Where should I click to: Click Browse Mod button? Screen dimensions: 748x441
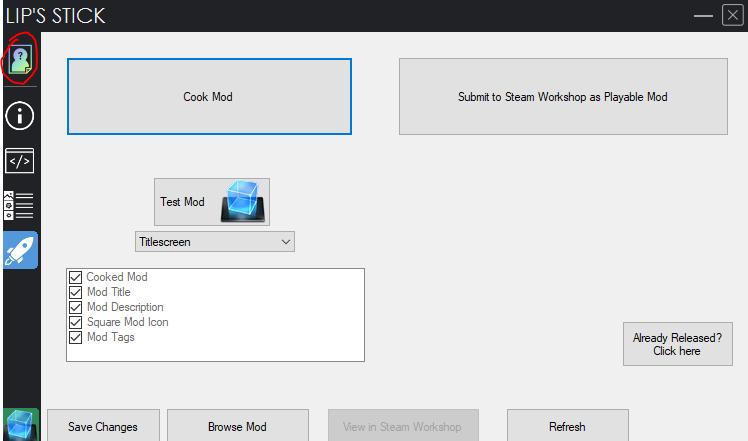(x=238, y=426)
